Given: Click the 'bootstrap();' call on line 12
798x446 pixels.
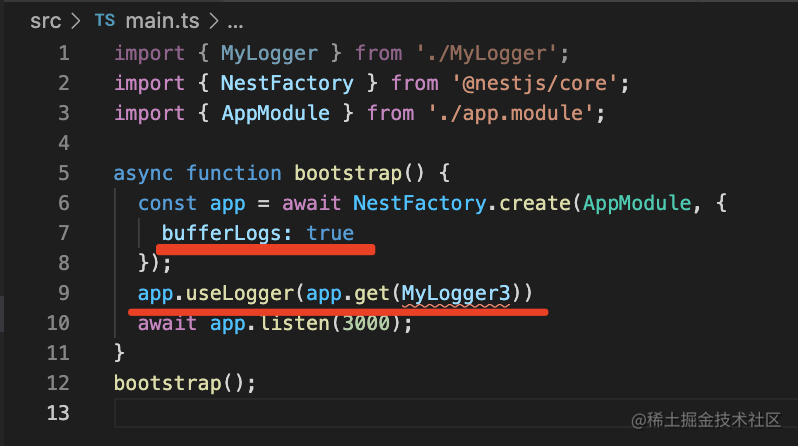Looking at the screenshot, I should [x=185, y=383].
